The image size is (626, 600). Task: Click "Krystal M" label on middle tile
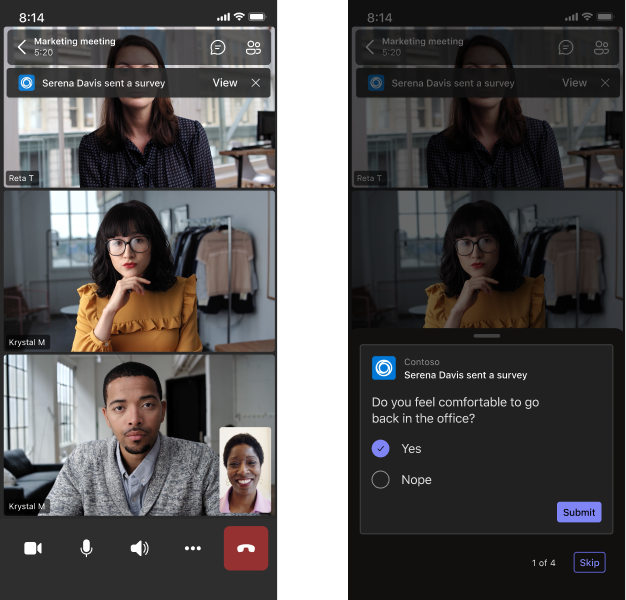coord(27,342)
